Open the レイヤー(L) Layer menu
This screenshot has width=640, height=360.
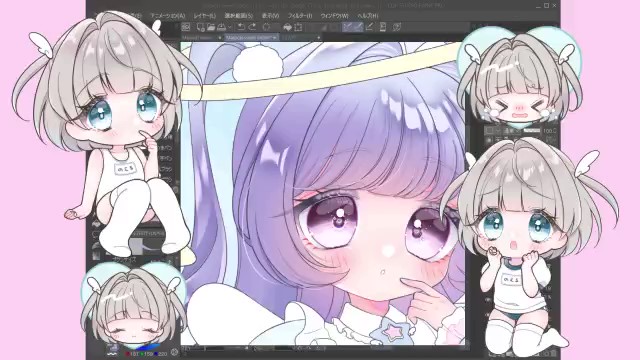(204, 16)
